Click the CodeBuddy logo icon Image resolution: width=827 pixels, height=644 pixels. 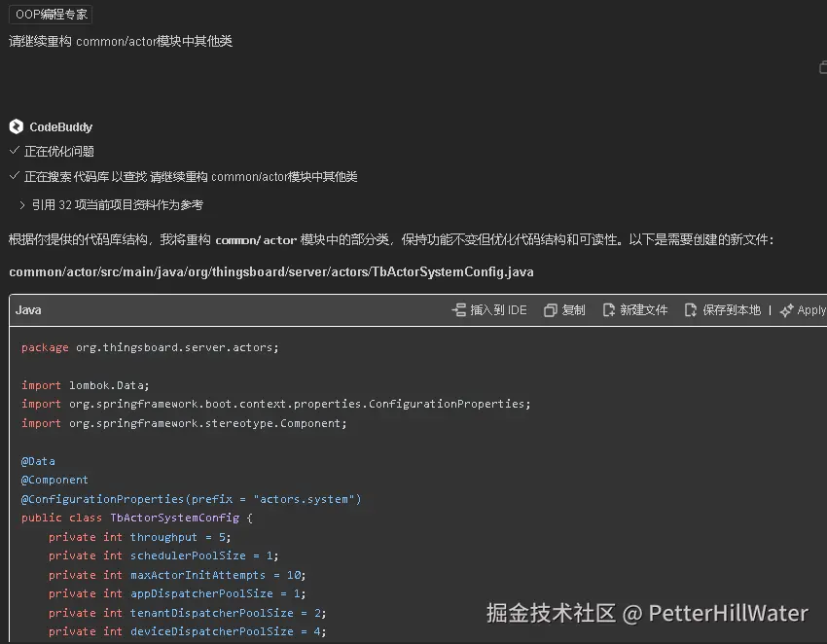pyautogui.click(x=17, y=126)
